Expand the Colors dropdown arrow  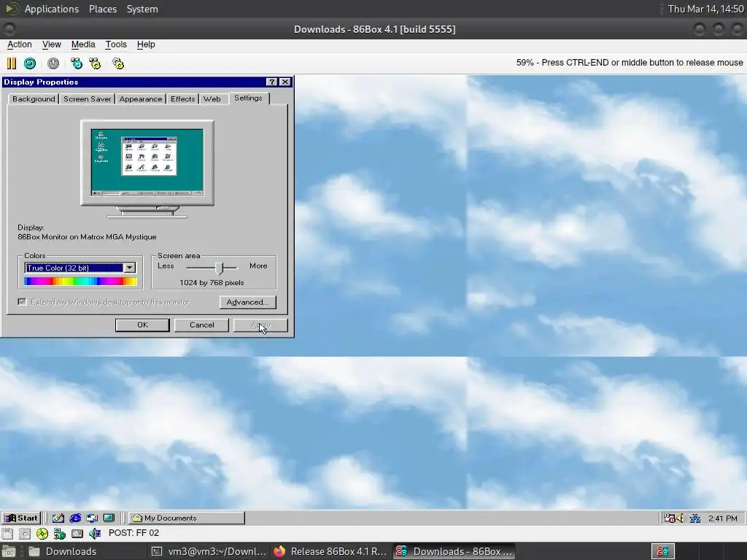coord(130,268)
